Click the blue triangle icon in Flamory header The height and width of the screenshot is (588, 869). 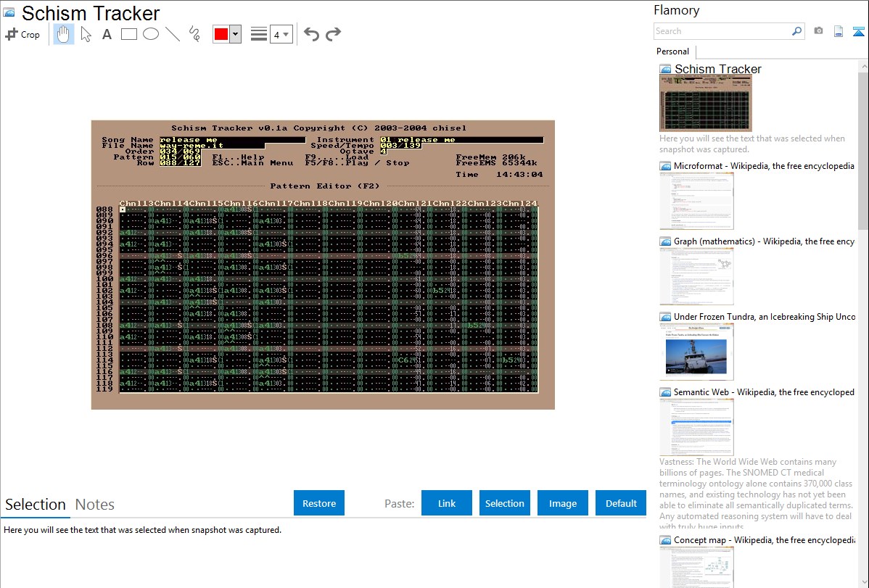858,31
